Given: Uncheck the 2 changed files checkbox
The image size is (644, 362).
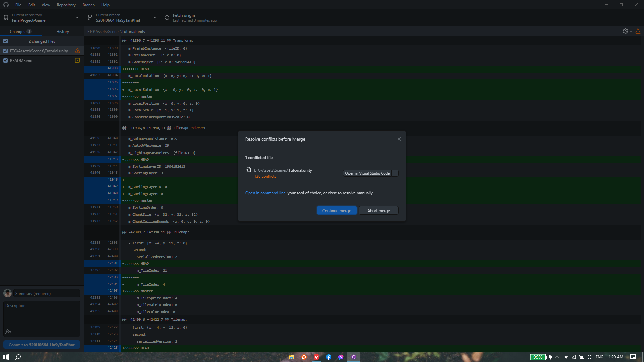Looking at the screenshot, I should point(6,41).
